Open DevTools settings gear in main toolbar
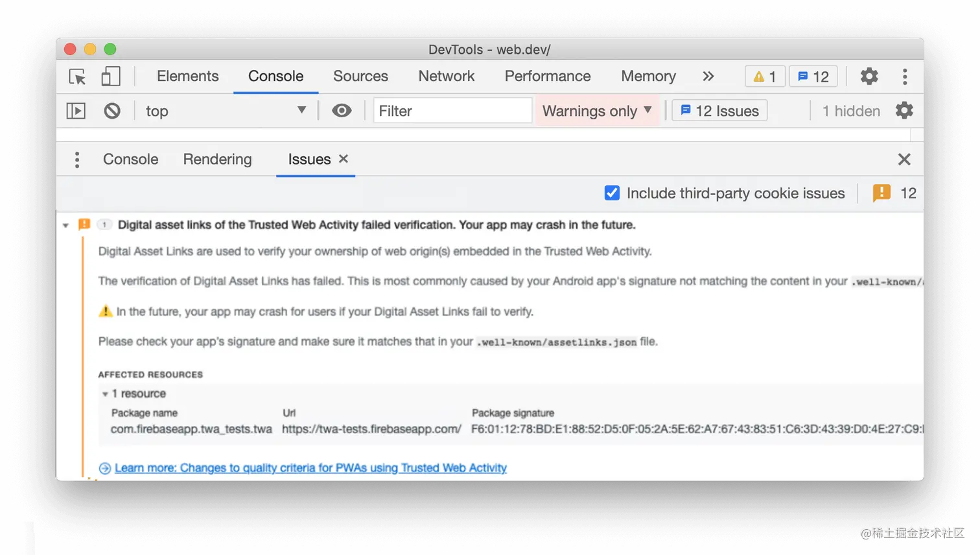Viewport: 980px width, 555px height. tap(869, 77)
